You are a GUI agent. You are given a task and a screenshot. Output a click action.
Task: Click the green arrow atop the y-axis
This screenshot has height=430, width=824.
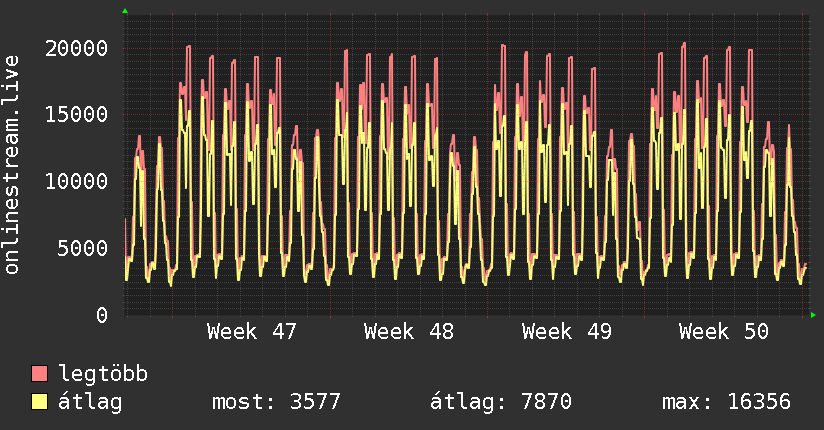pos(125,11)
